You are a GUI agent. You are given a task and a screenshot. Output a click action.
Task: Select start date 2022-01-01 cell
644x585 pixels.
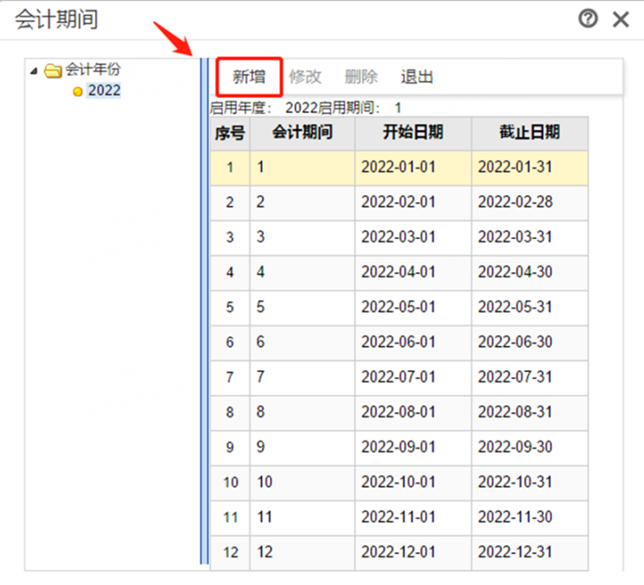coord(413,168)
